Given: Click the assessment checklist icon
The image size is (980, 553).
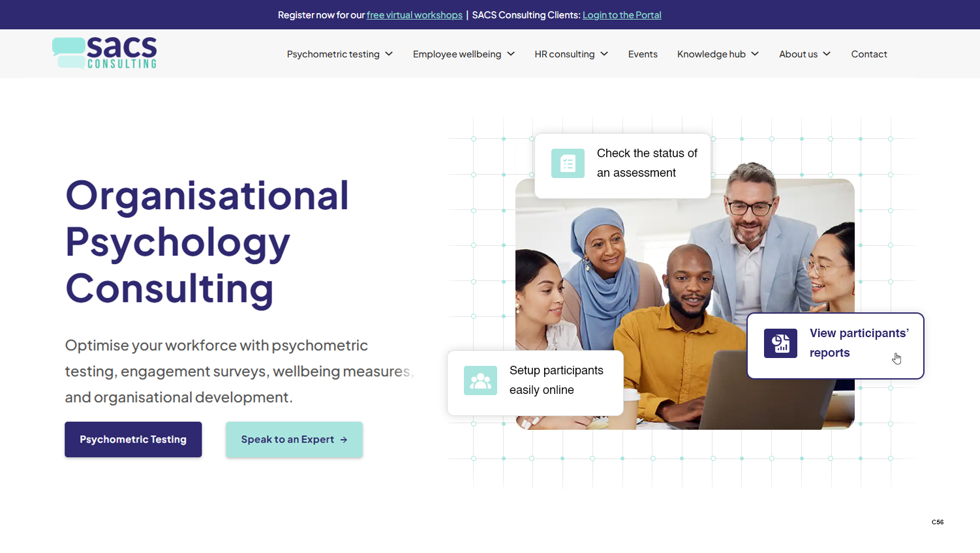Looking at the screenshot, I should coord(568,163).
